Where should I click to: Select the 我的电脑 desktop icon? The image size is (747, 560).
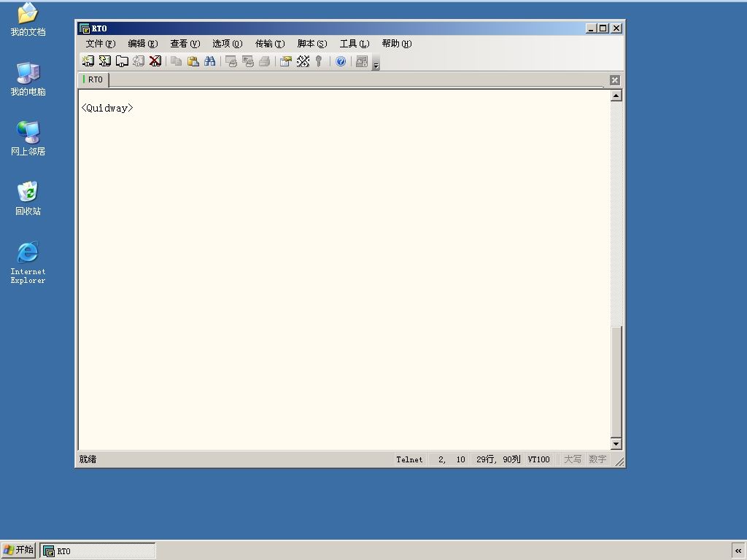[x=28, y=79]
